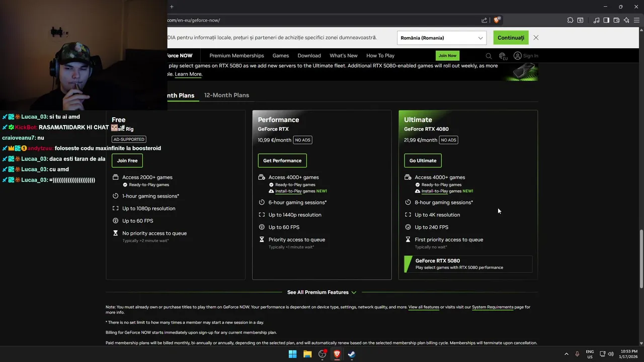Click 'Up to 240 FPS' text

pyautogui.click(x=431, y=227)
